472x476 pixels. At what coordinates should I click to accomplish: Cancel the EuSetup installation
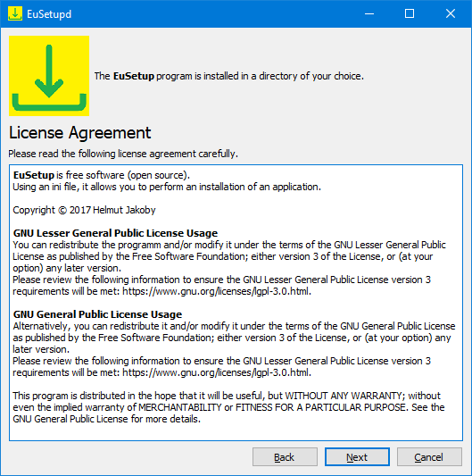coord(429,457)
